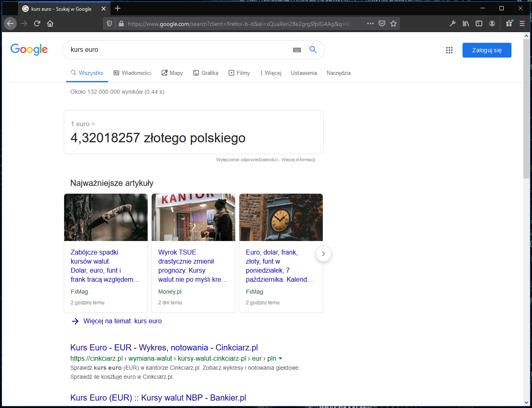Switch to the Grafika search tab
The width and height of the screenshot is (532, 408).
206,73
